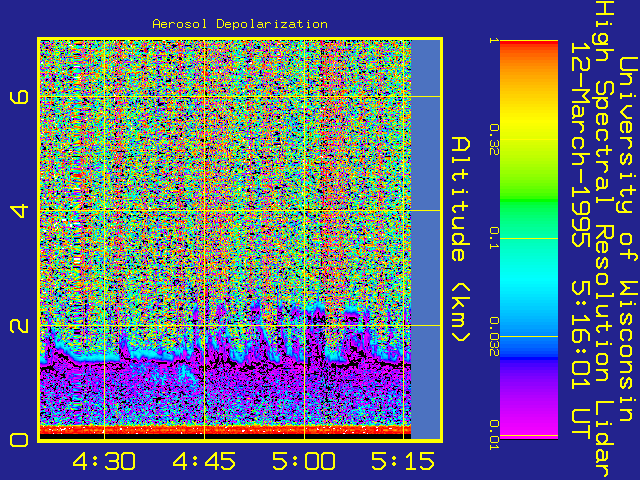Click the colorbar 0.1 tick label

(494, 238)
